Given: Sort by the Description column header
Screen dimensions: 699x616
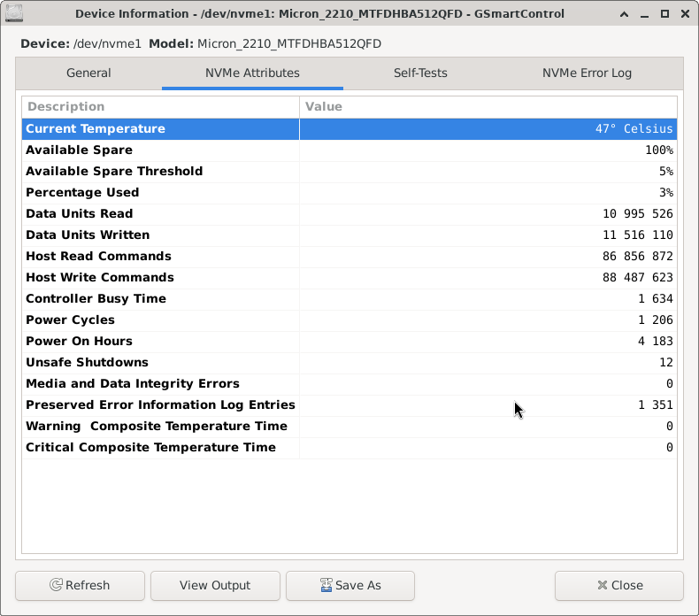Looking at the screenshot, I should coord(160,106).
